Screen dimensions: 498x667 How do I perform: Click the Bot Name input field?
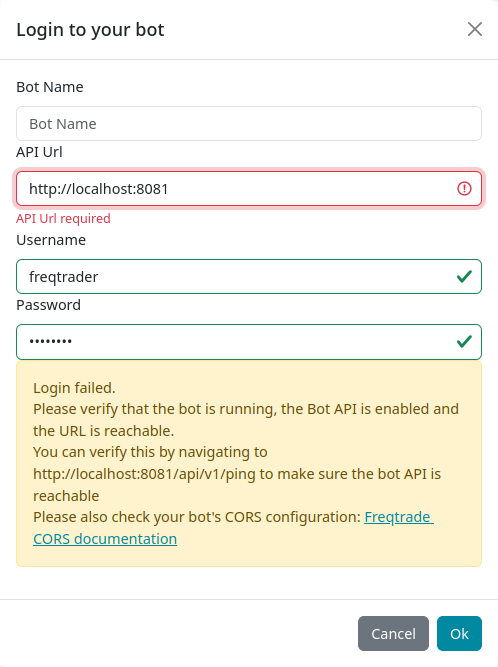(249, 124)
